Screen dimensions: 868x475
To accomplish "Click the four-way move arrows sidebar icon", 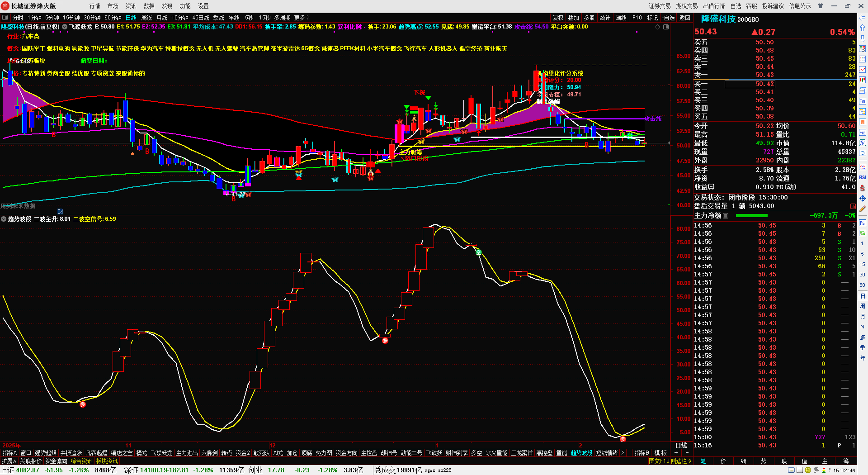I will 863,199.
